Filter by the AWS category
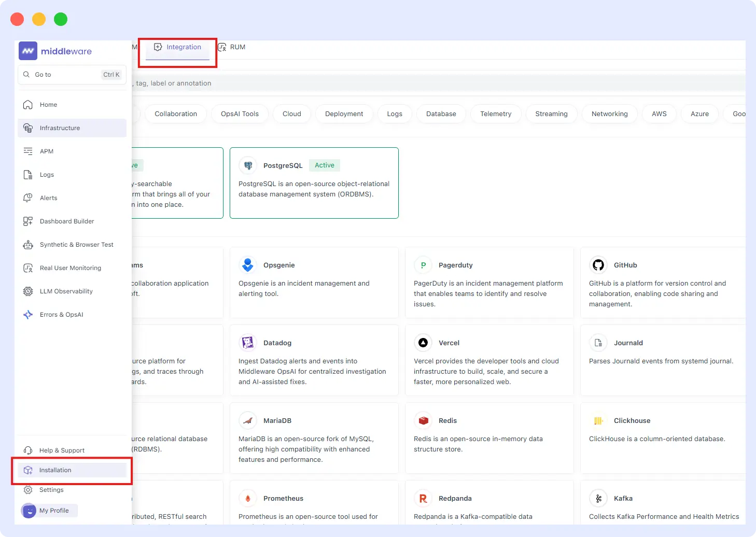756x537 pixels. 659,114
